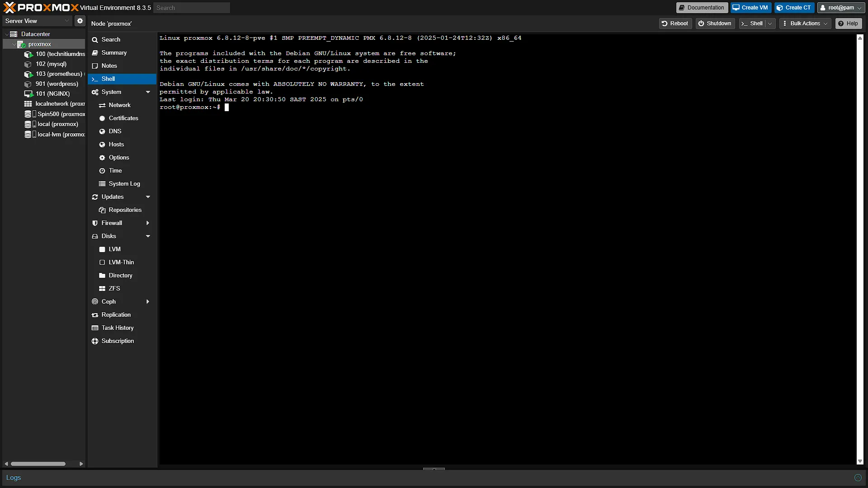This screenshot has width=868, height=488.
Task: Open the Certificates panel icon
Action: point(102,118)
